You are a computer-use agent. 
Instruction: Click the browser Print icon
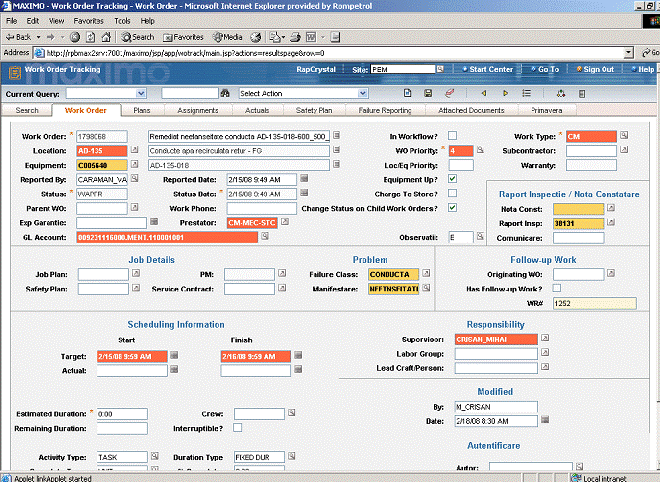[x=295, y=37]
